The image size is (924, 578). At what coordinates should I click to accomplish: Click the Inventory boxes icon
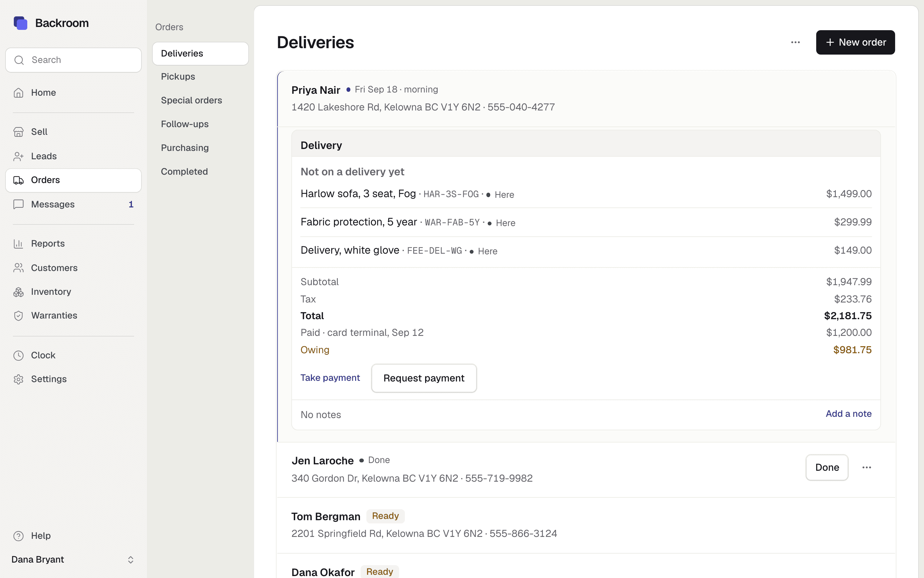18,292
